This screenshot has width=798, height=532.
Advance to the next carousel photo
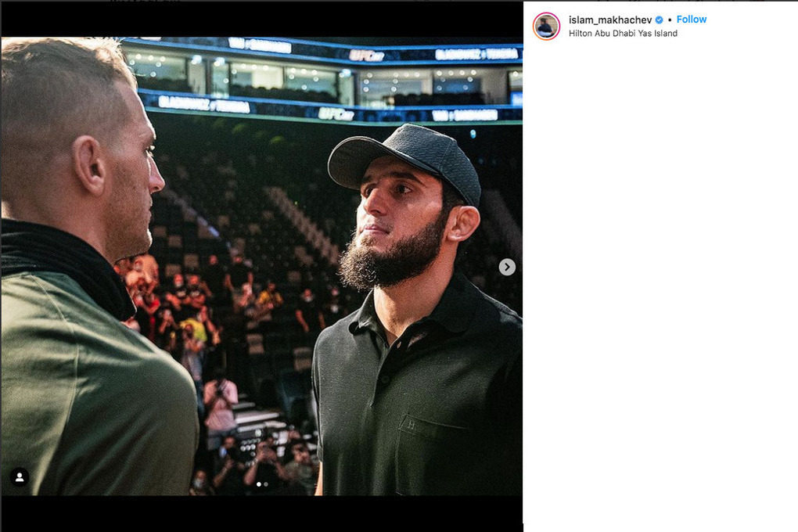[x=507, y=267]
